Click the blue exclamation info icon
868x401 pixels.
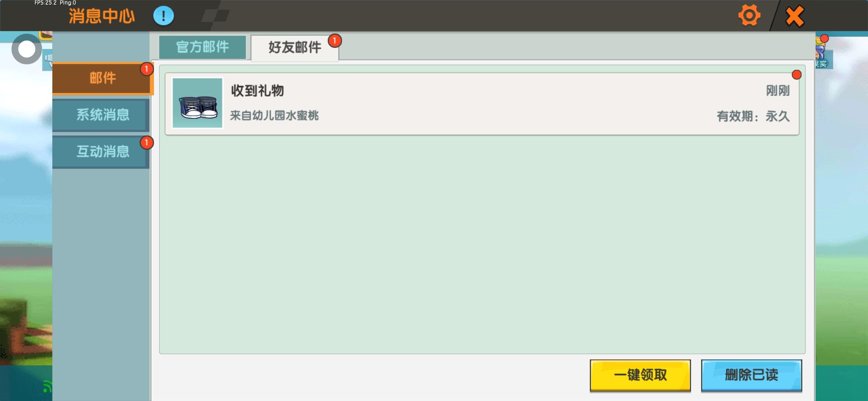pyautogui.click(x=163, y=16)
